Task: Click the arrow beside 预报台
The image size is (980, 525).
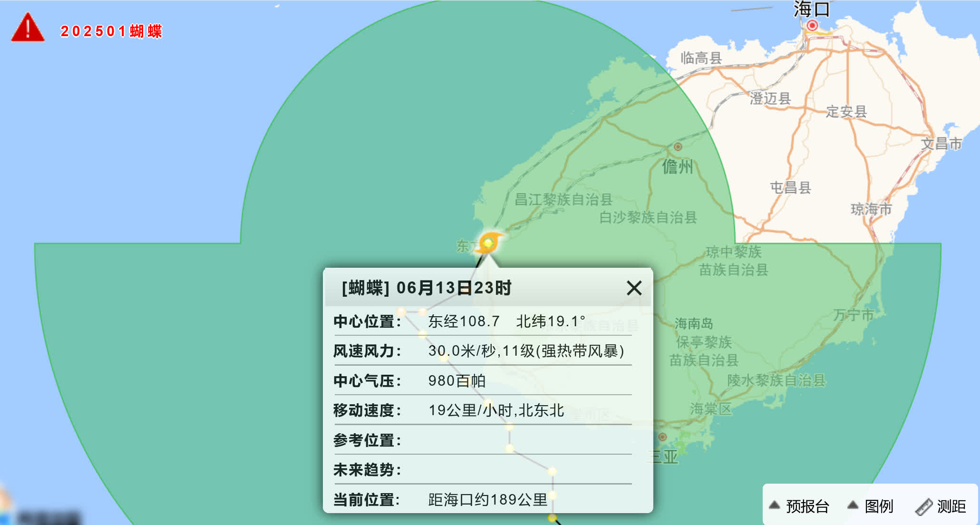Action: coord(774,505)
